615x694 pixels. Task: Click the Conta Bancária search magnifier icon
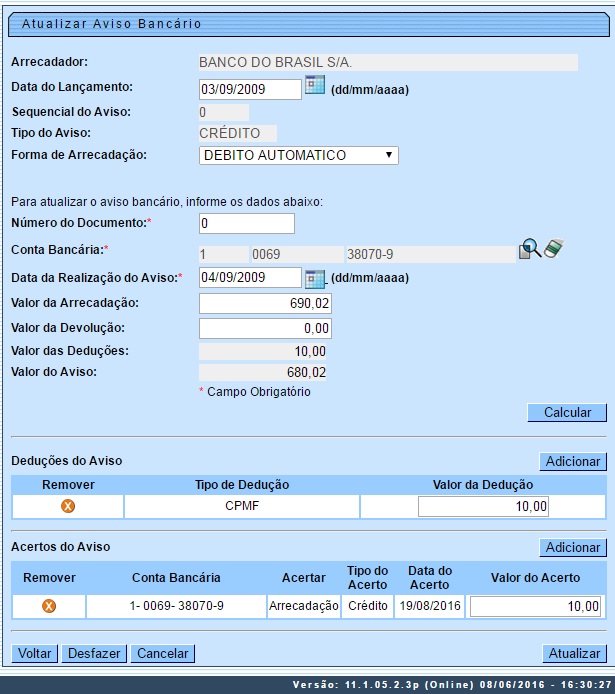[530, 250]
